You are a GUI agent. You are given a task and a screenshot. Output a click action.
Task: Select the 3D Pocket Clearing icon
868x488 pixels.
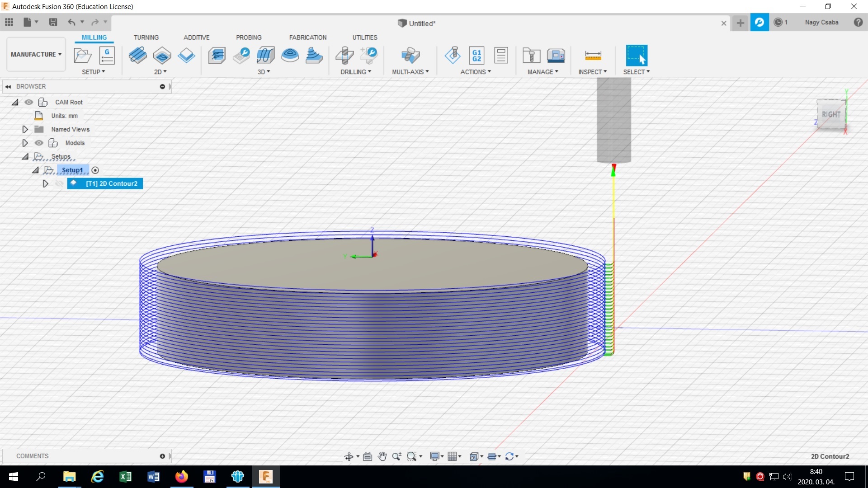[x=241, y=56]
